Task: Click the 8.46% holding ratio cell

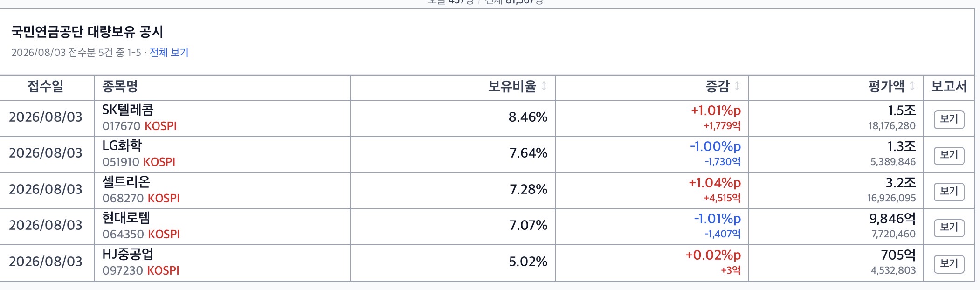Action: tap(528, 117)
